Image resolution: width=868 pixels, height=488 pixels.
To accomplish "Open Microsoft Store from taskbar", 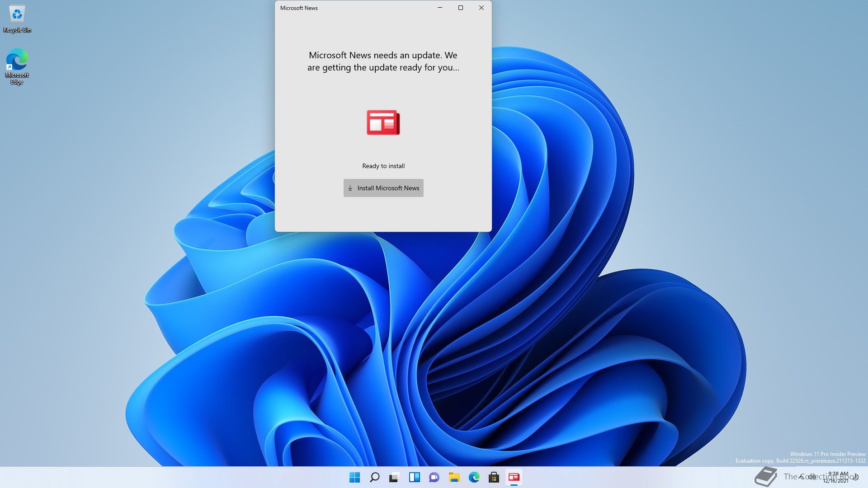I will (x=494, y=477).
